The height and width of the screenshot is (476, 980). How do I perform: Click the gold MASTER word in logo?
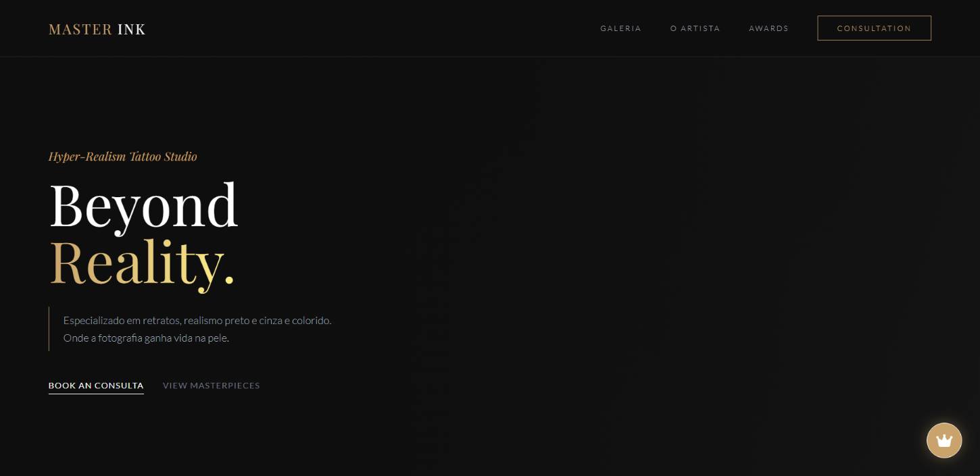click(x=80, y=29)
